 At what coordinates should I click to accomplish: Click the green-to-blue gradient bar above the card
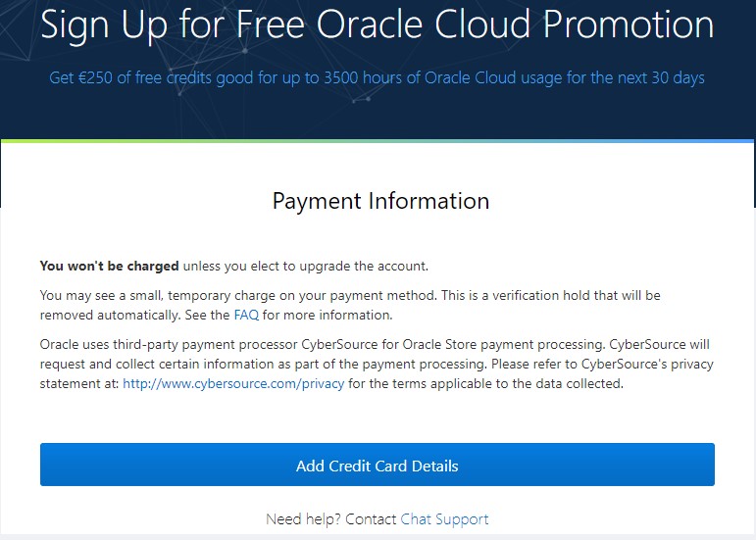[x=378, y=141]
